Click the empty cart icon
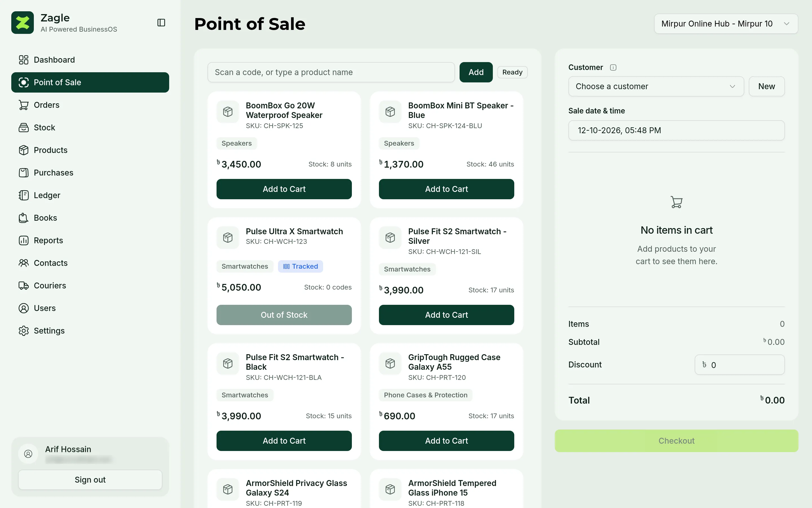Viewport: 812px width, 508px height. pyautogui.click(x=676, y=202)
